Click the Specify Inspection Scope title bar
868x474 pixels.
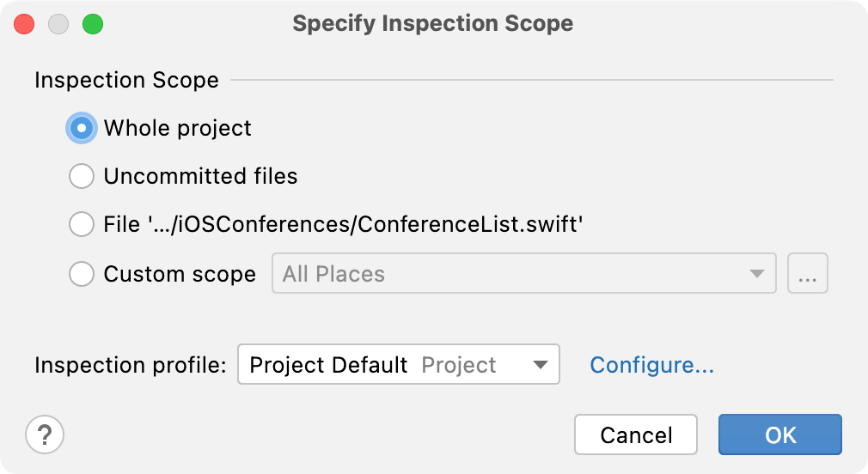(x=433, y=24)
